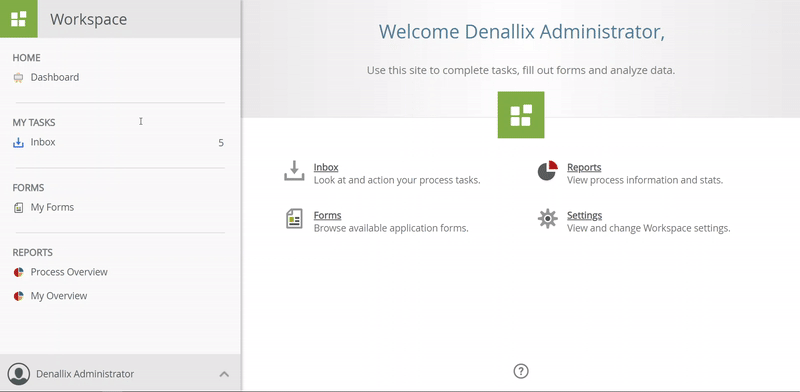Click the Settings gear icon
800x392 pixels.
pos(547,218)
